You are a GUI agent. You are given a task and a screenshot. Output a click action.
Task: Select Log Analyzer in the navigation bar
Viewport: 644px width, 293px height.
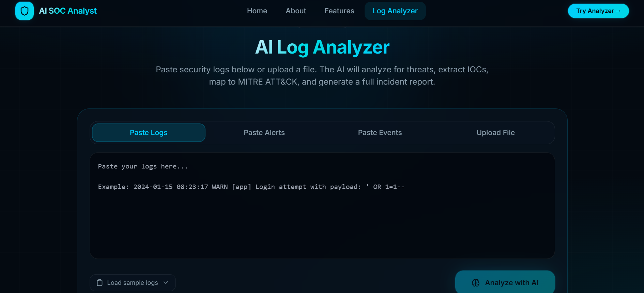(395, 11)
